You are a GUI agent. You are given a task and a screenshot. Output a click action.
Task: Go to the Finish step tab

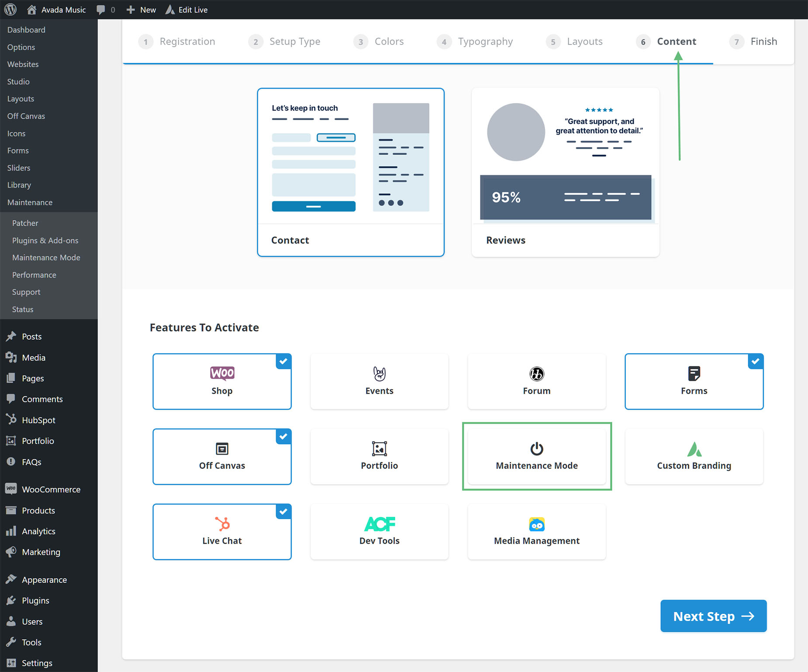click(753, 41)
